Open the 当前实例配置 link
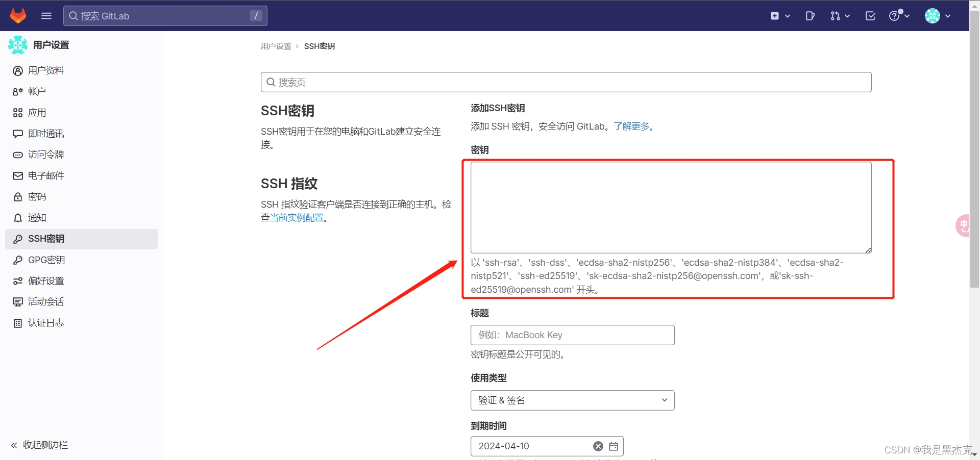 point(297,218)
